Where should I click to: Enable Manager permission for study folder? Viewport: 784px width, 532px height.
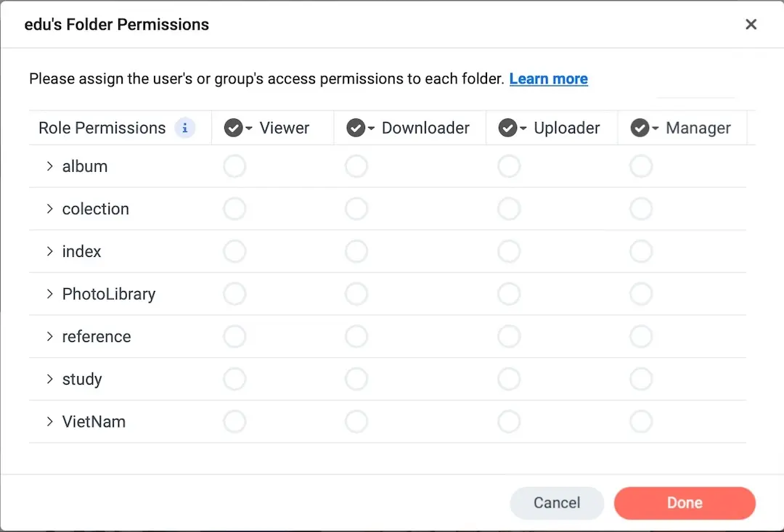[641, 379]
